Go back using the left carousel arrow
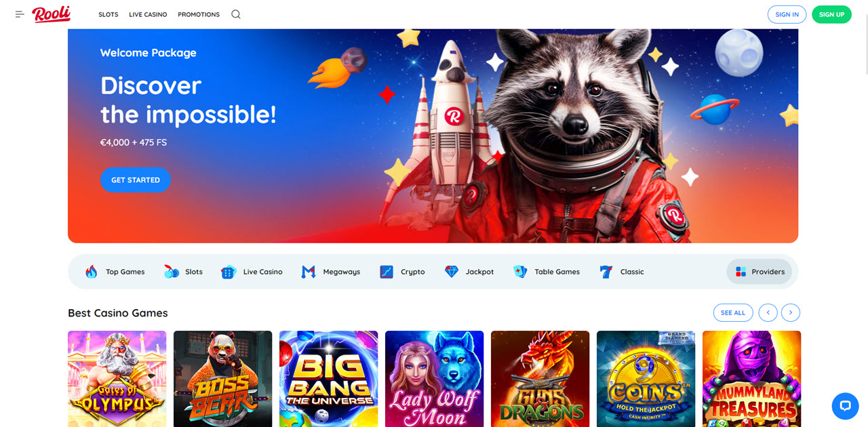The width and height of the screenshot is (868, 427). [x=768, y=312]
